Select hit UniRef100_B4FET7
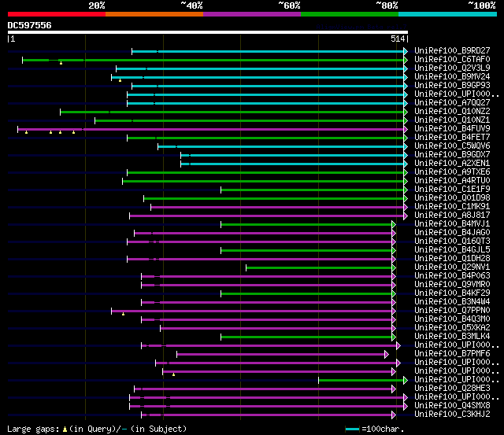Screen dimensions: 504x435 (452, 137)
